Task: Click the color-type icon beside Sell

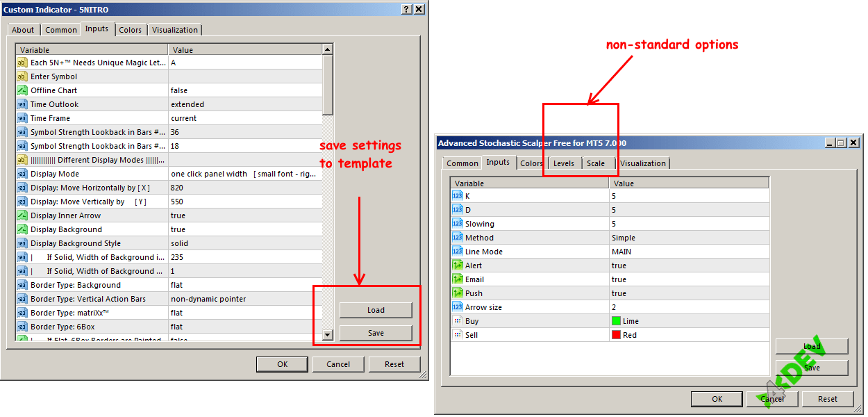Action: (457, 335)
